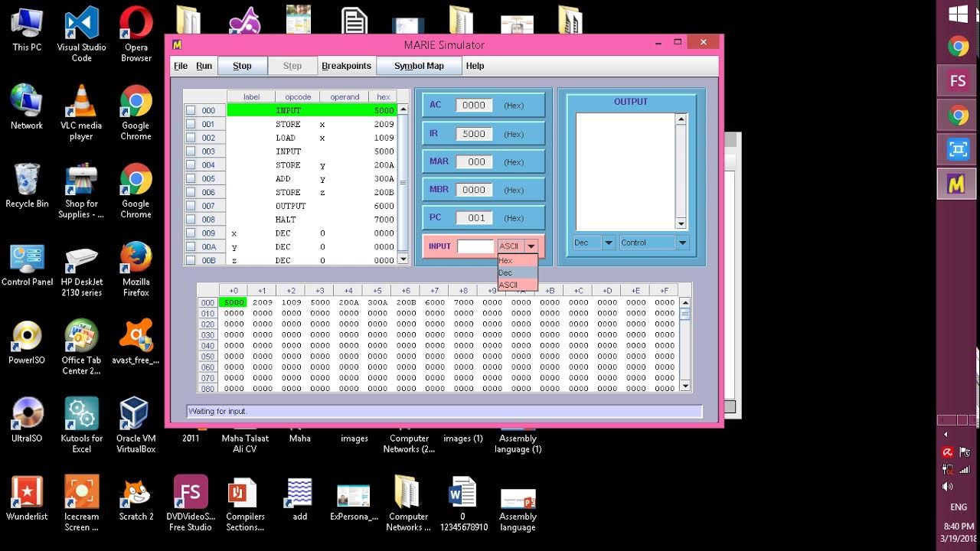This screenshot has height=551, width=980.
Task: Click the output area scroll up arrow
Action: pos(681,119)
